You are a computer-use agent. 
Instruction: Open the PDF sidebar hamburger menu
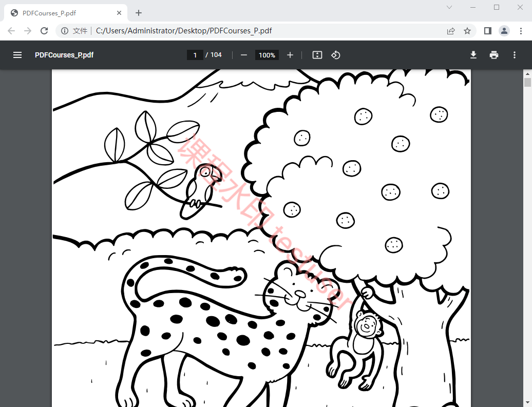point(17,55)
